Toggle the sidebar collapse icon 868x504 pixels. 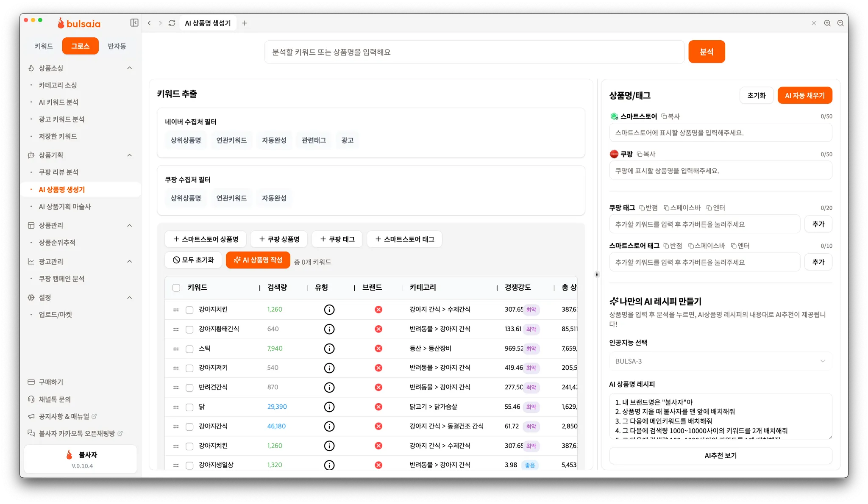tap(134, 23)
